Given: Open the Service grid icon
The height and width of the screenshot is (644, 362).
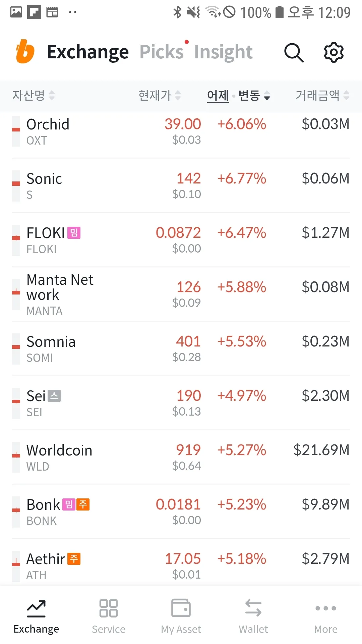Looking at the screenshot, I should pyautogui.click(x=108, y=608).
